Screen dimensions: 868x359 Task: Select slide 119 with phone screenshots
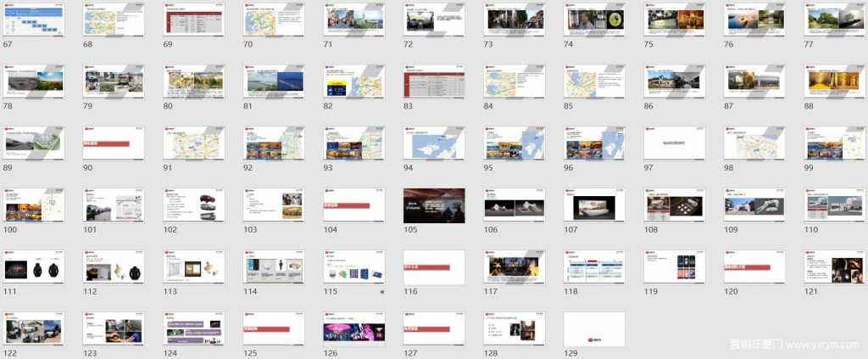(x=674, y=267)
